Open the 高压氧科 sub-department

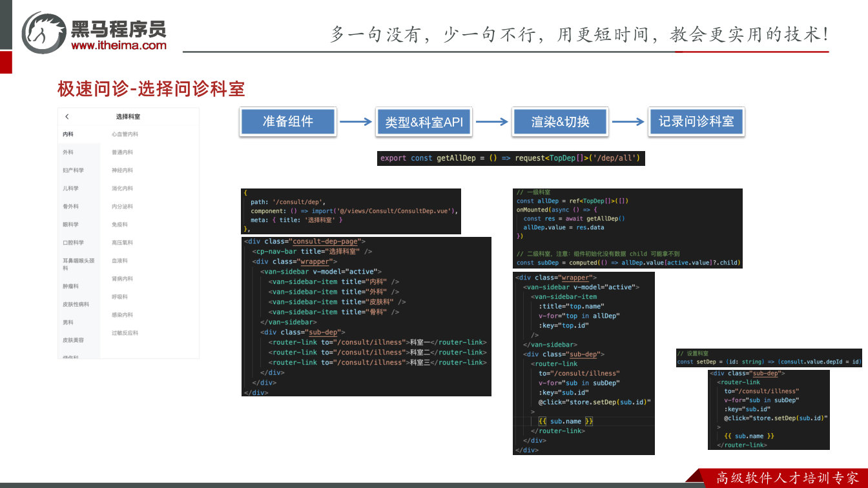point(122,243)
